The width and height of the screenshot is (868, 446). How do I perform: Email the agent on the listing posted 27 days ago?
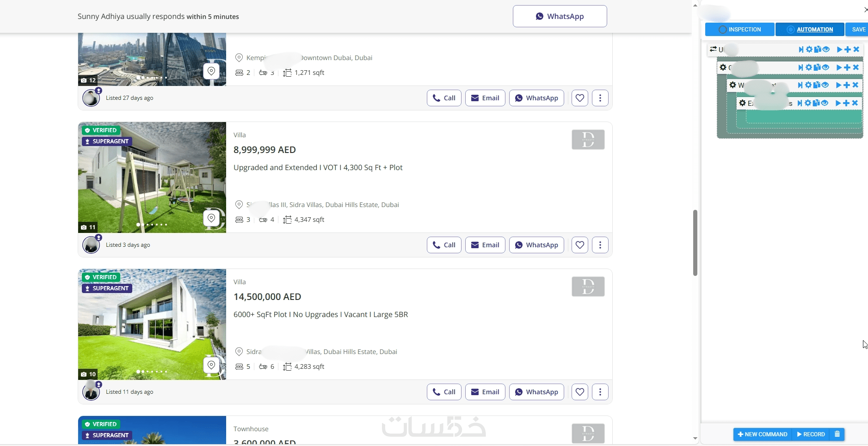click(485, 98)
